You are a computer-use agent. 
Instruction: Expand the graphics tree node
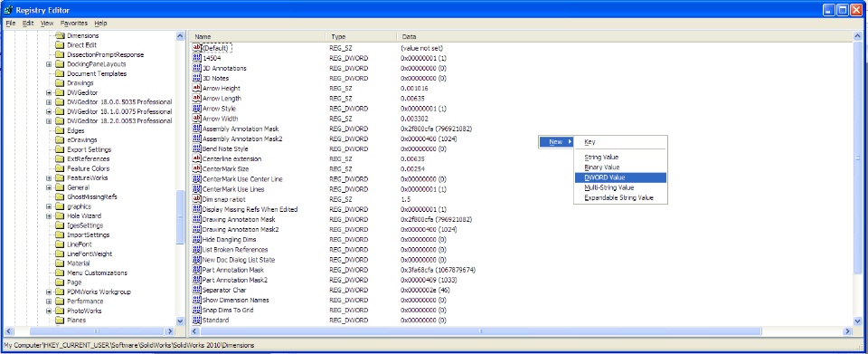[x=49, y=206]
